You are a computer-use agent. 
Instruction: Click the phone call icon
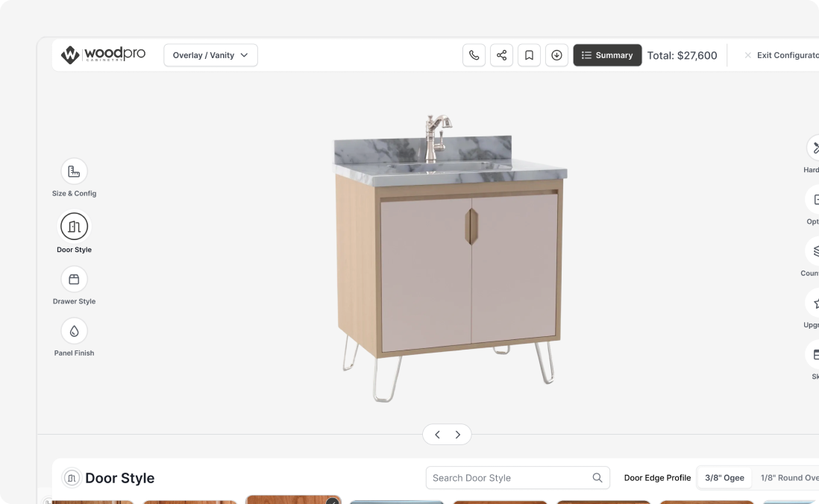point(474,55)
